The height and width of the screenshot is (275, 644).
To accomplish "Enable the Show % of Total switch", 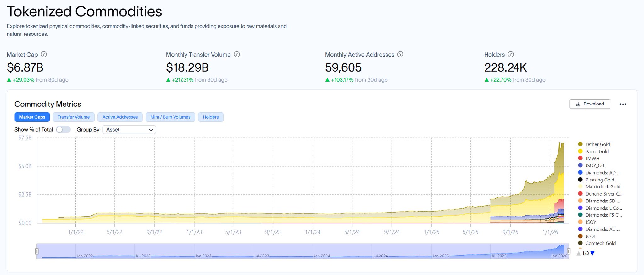I will tap(63, 130).
